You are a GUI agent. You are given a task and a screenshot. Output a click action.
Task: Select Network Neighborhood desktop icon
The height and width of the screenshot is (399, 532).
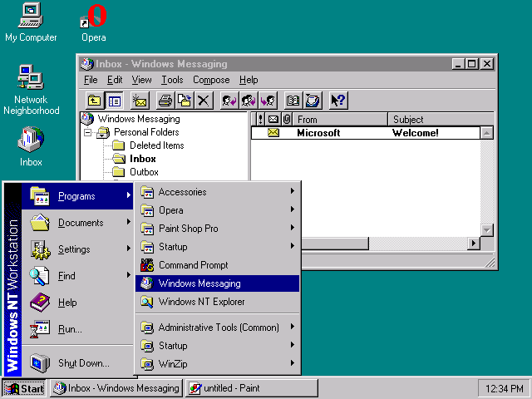tap(31, 90)
